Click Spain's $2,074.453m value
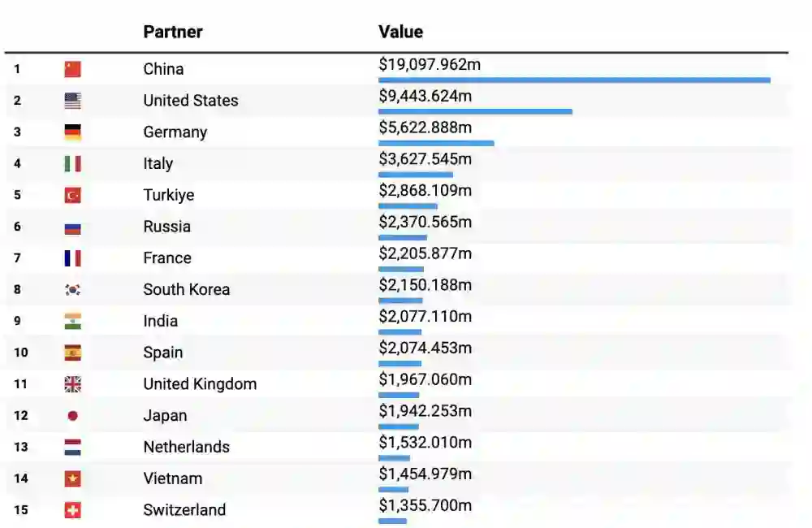Viewport: 812px width, 528px height. tap(425, 348)
